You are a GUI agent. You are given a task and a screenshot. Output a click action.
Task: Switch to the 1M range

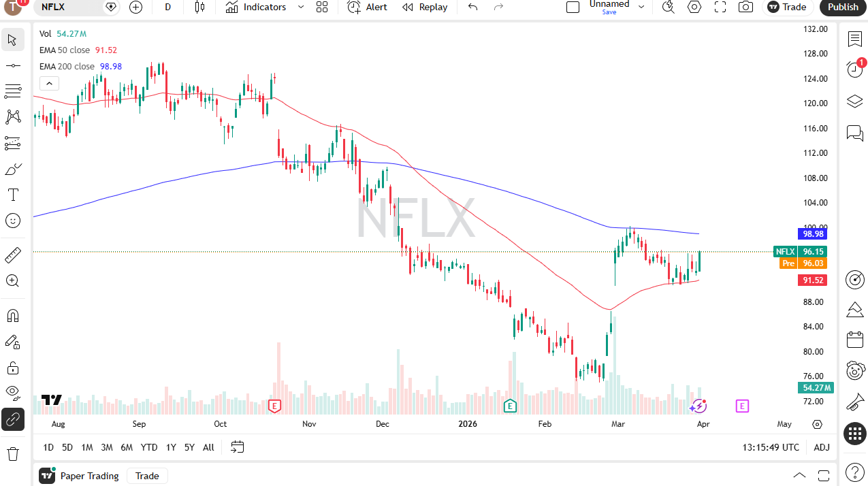87,447
